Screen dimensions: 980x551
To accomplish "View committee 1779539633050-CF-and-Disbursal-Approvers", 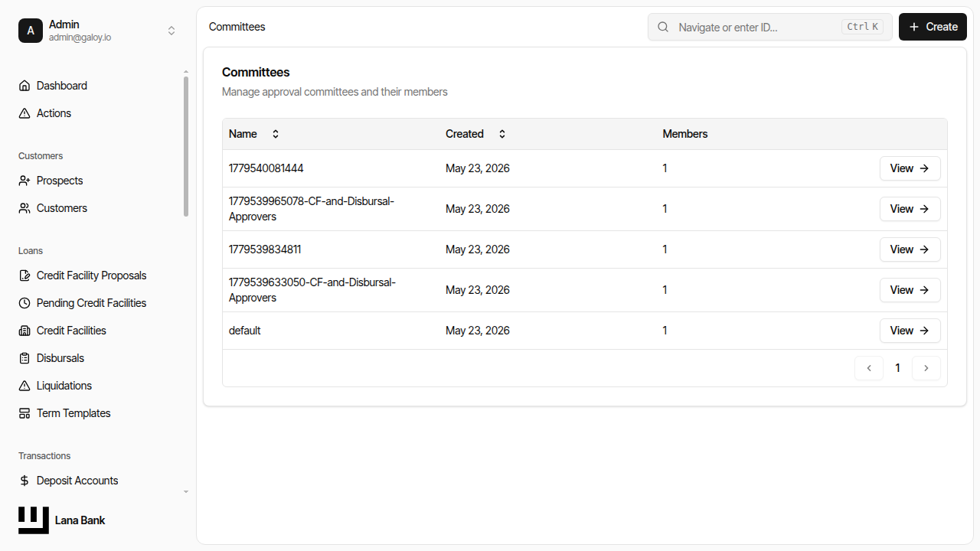I will point(910,290).
